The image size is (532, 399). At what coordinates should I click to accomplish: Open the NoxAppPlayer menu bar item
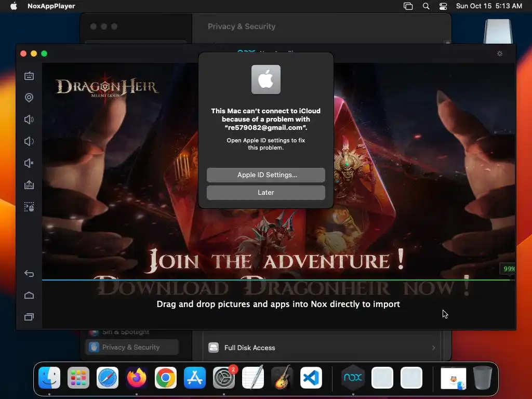coord(51,6)
